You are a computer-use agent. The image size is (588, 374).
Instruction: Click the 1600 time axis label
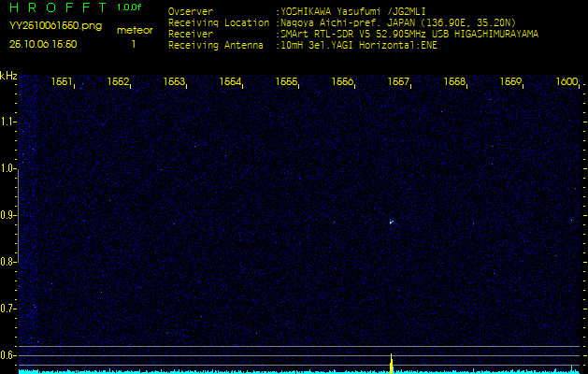[x=567, y=81]
